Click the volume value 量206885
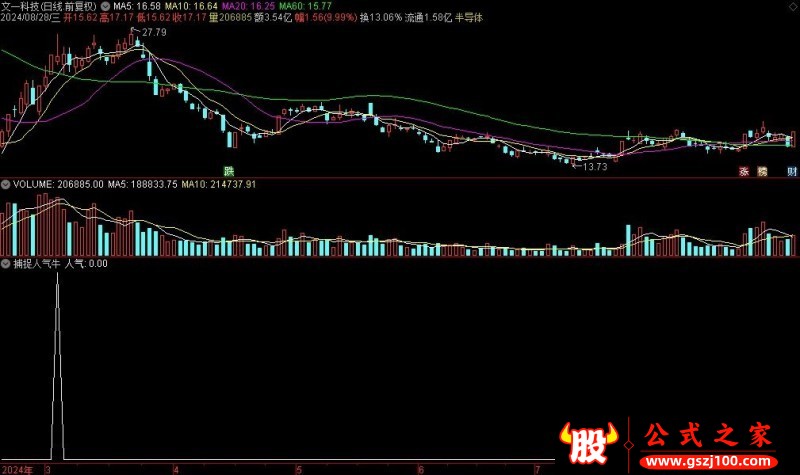800x475 pixels. point(230,18)
